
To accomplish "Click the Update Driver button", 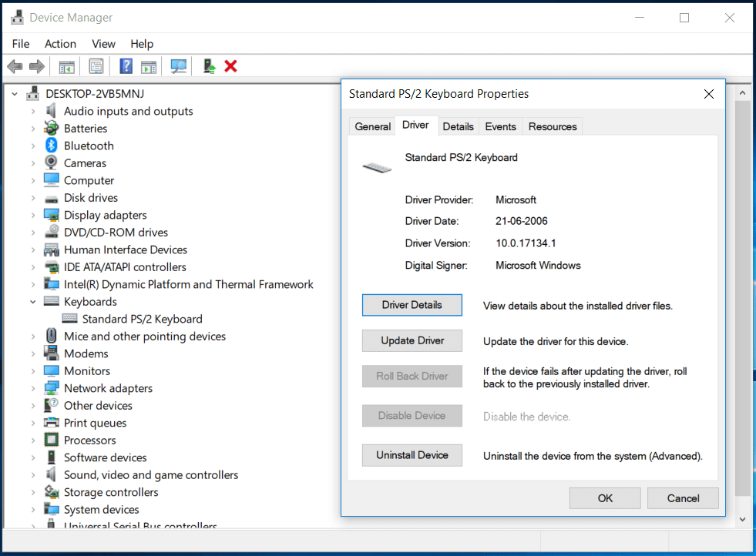I will 412,340.
